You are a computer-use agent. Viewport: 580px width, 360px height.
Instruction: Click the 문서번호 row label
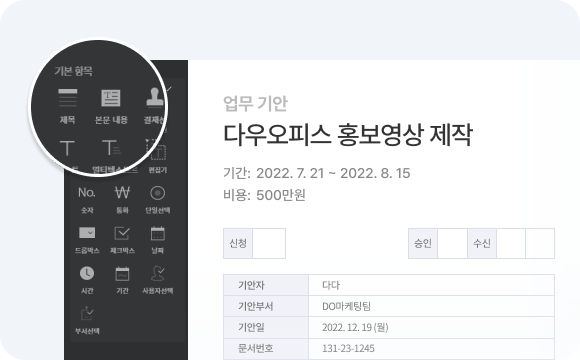(266, 348)
